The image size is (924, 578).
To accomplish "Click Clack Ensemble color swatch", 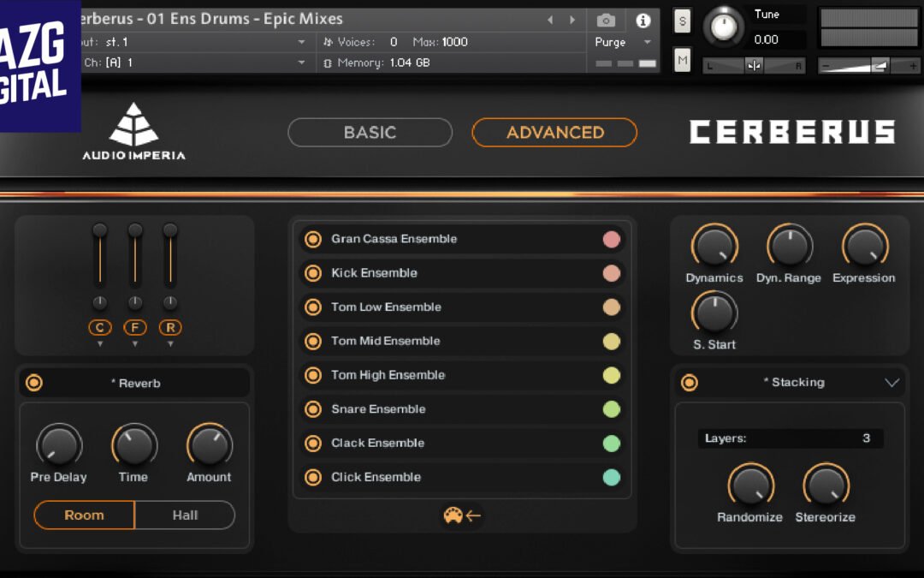I will [x=612, y=443].
